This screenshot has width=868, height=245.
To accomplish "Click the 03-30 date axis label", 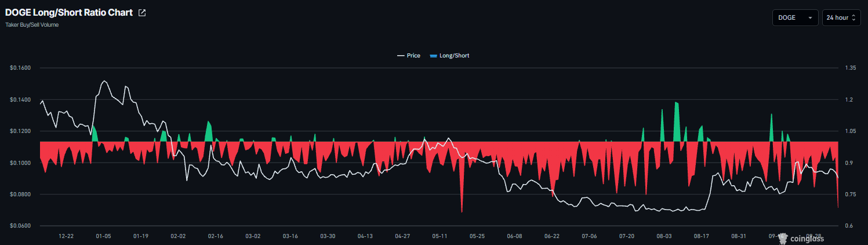I will tap(328, 236).
